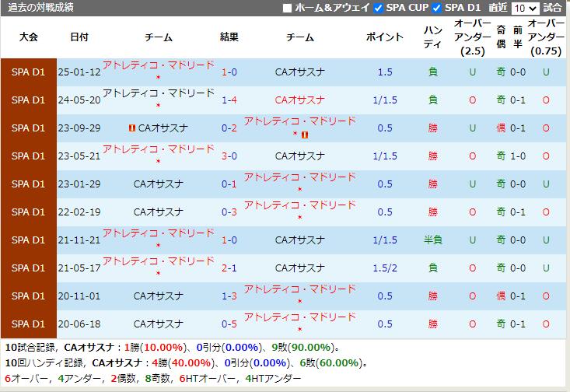This screenshot has height=392, width=570.
Task: Click the date 24-05-20
Action: click(79, 100)
